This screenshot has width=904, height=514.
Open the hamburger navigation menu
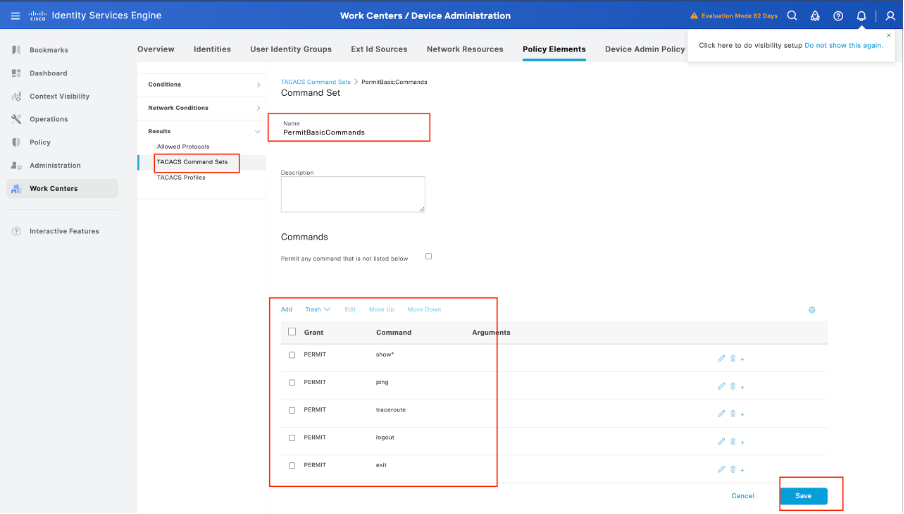[x=16, y=16]
